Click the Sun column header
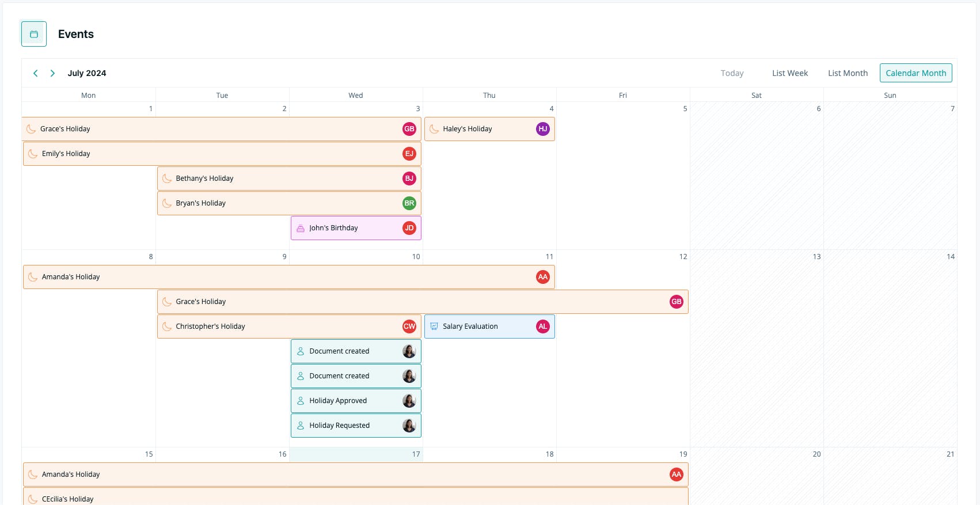 pos(890,95)
